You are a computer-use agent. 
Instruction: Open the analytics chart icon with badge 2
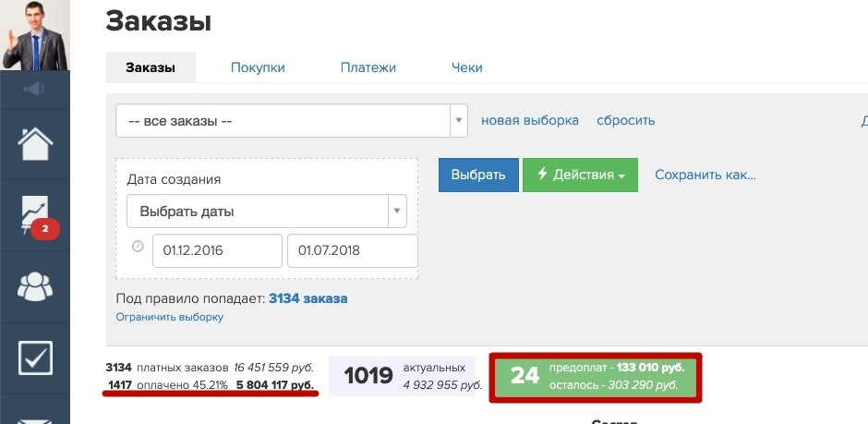[35, 216]
